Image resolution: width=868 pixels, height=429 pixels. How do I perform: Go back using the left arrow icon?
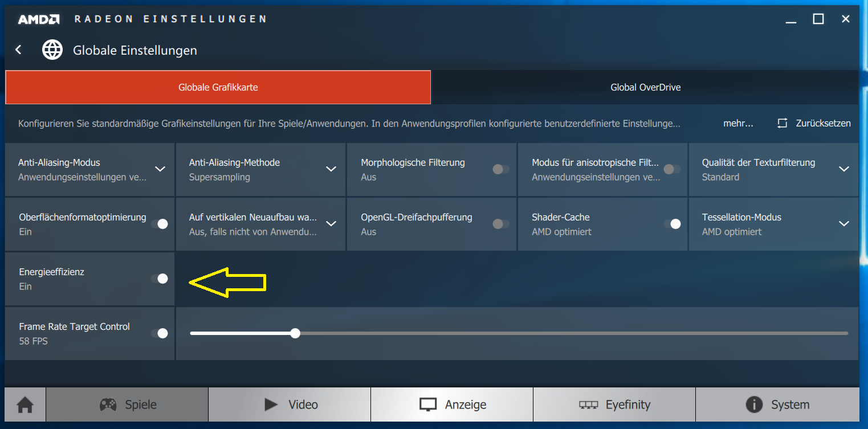[19, 50]
